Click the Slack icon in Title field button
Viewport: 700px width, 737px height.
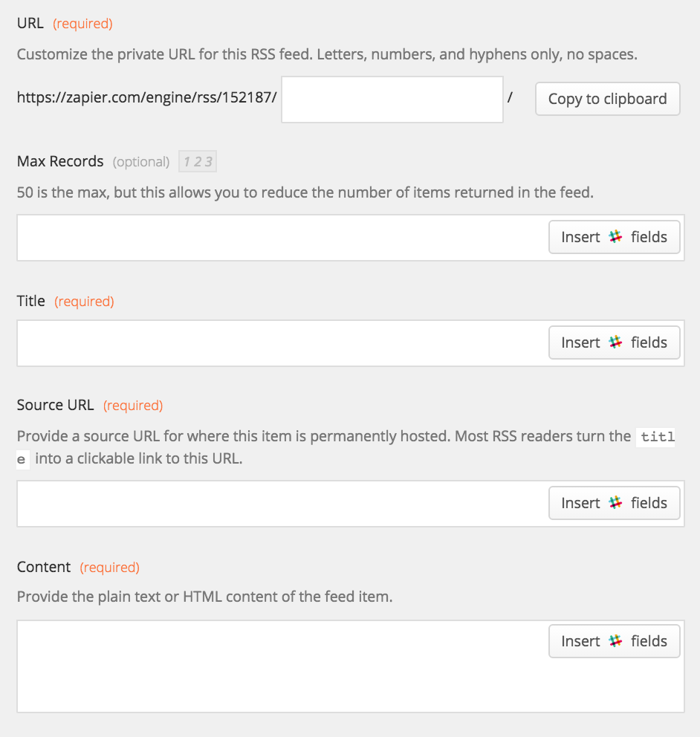(615, 342)
